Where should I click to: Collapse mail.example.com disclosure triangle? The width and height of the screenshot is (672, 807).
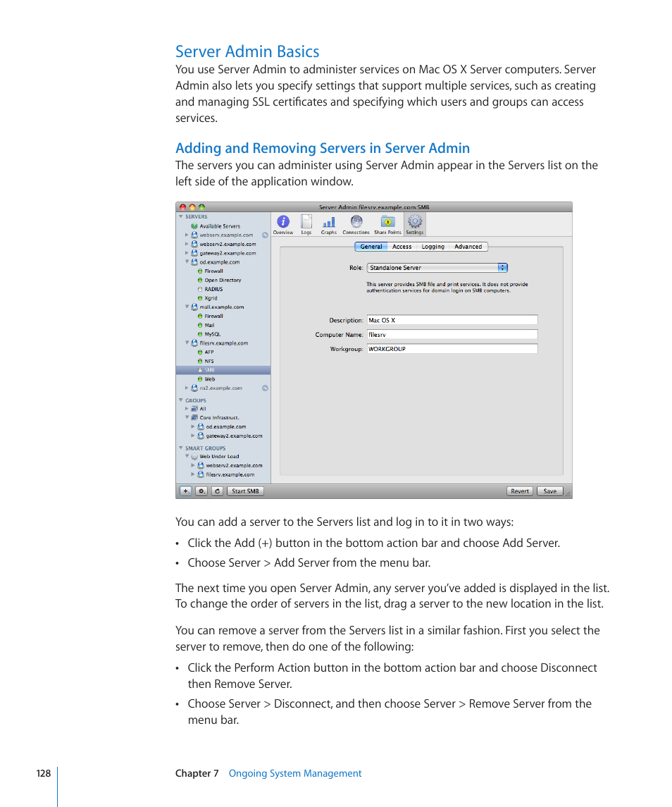tap(187, 307)
